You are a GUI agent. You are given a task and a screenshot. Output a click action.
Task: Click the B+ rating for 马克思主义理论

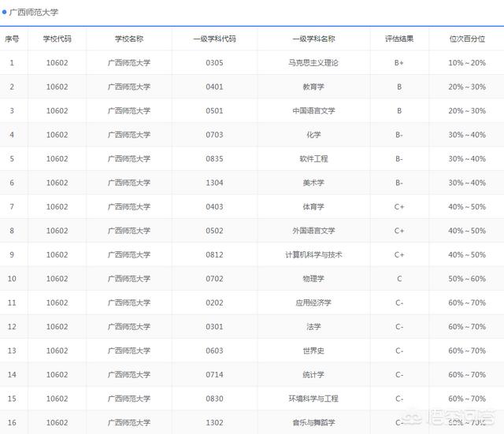399,63
